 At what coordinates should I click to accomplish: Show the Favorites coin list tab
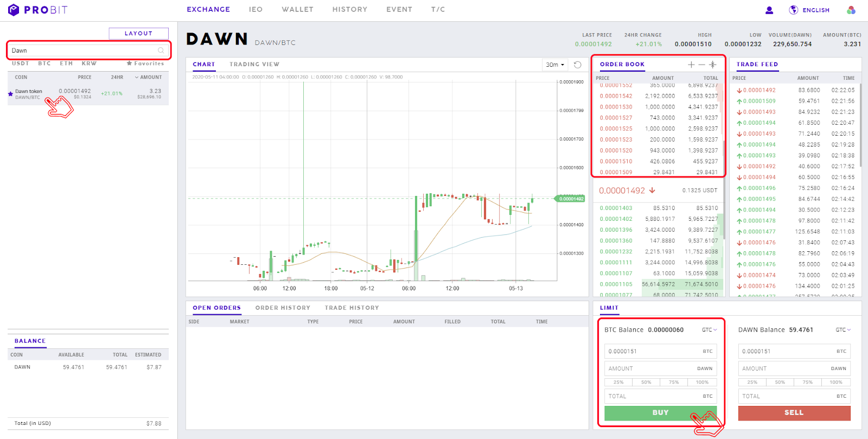(x=145, y=63)
